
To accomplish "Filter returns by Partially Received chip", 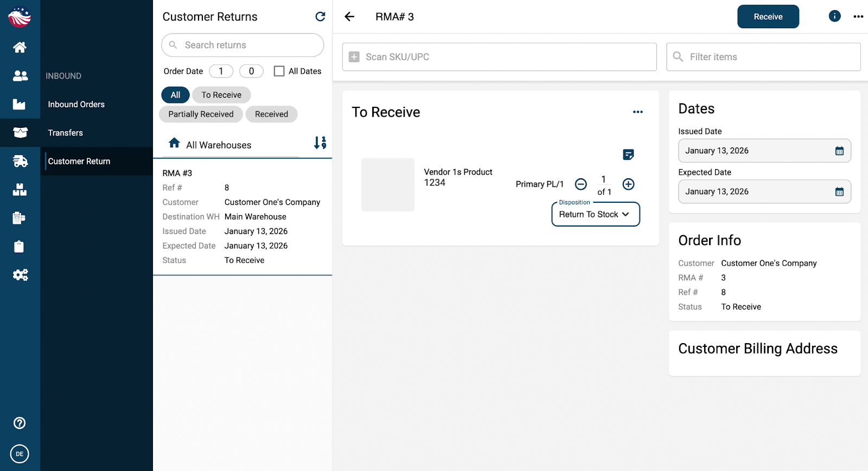I will (201, 114).
